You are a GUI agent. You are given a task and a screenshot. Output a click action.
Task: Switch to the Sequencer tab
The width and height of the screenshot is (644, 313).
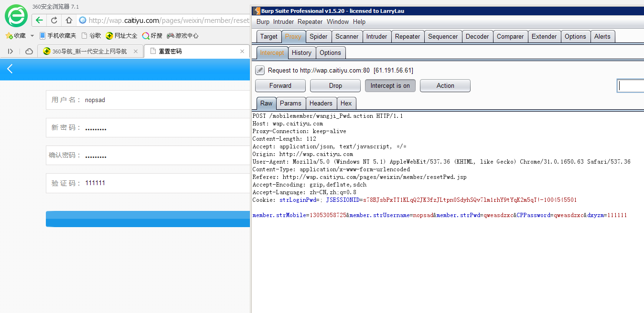(x=443, y=37)
